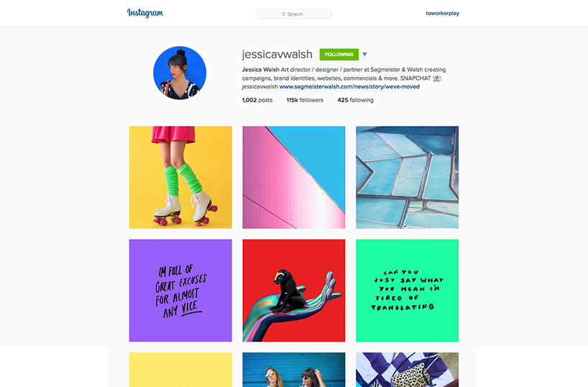The height and width of the screenshot is (387, 588).
Task: Open the 425 following list
Action: pyautogui.click(x=356, y=100)
